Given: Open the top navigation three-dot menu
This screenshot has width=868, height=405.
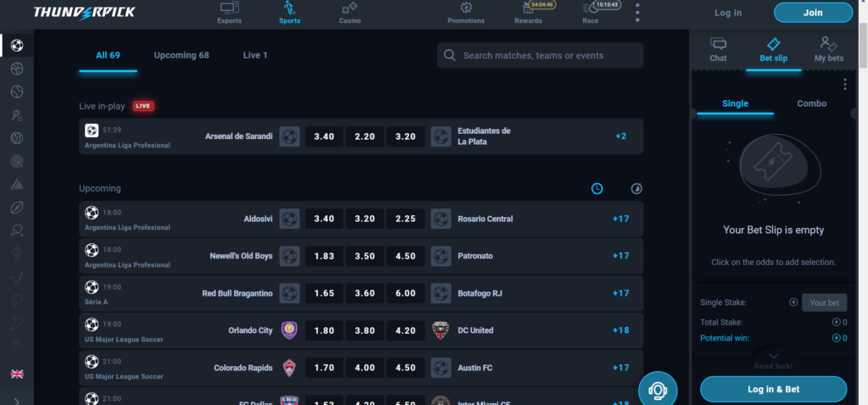Looking at the screenshot, I should click(637, 13).
